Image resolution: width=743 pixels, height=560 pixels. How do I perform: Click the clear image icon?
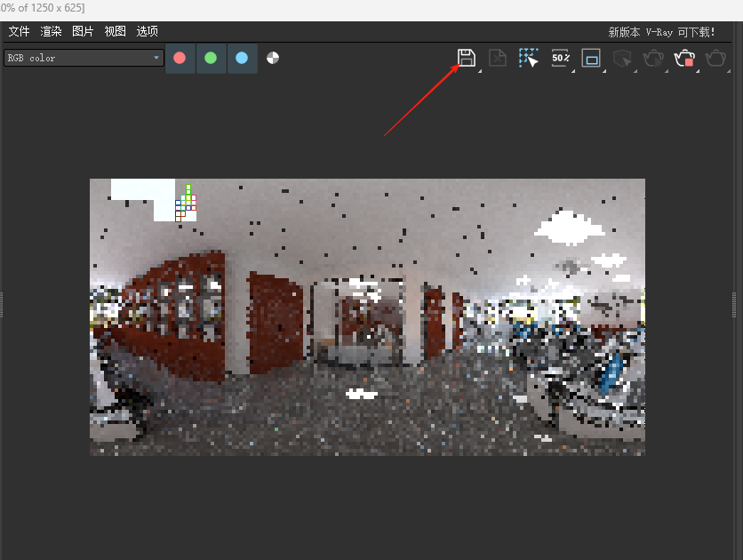[x=498, y=58]
